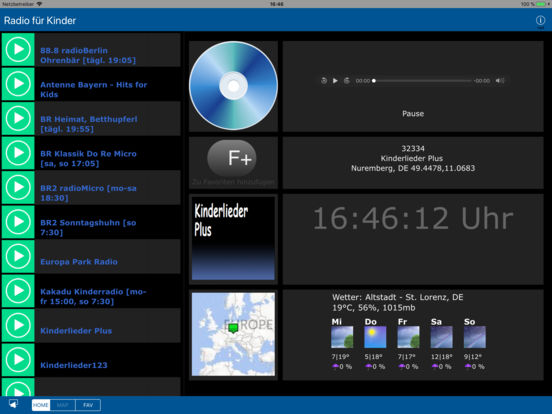Open the Kinderlieder Plus station logo
The image size is (552, 414).
tap(233, 238)
